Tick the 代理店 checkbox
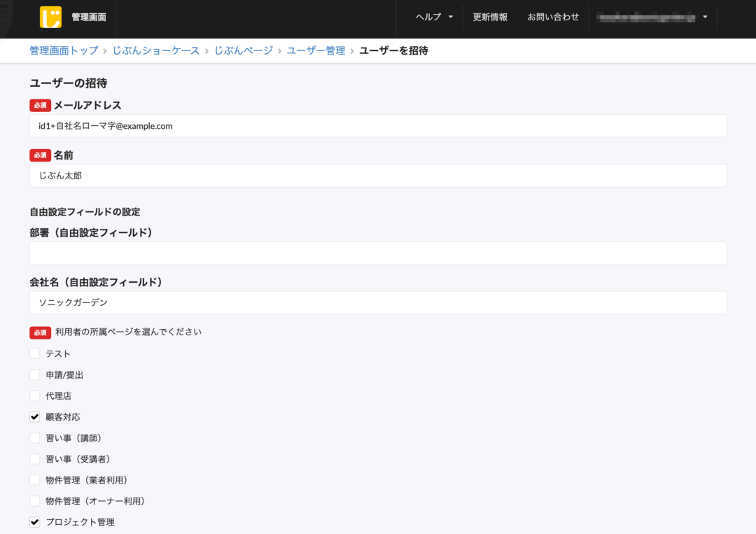 click(35, 396)
